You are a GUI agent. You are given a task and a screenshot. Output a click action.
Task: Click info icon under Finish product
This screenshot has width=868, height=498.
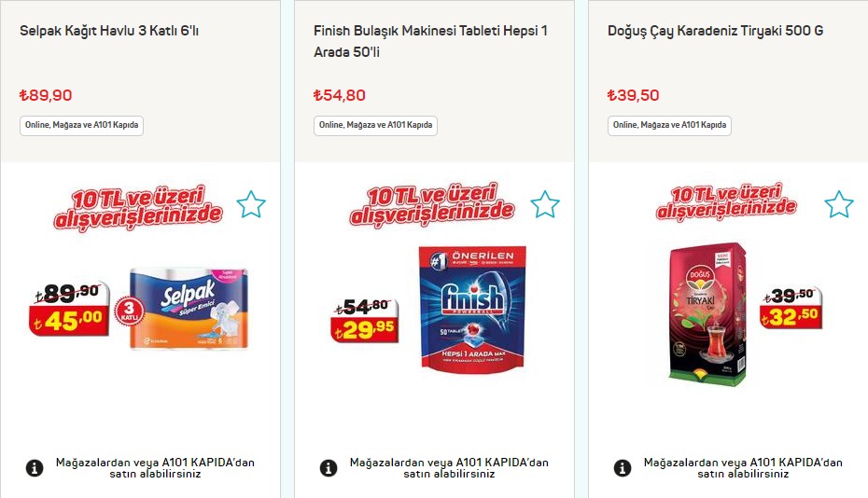tap(329, 468)
